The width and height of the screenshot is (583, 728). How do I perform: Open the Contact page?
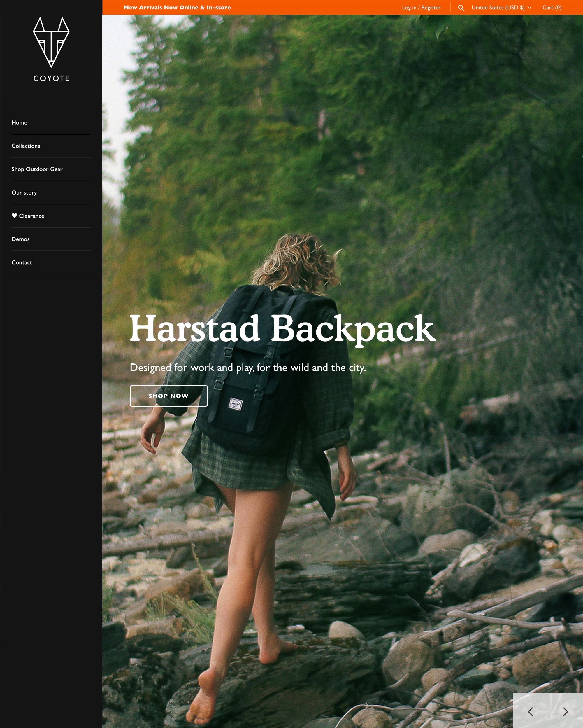point(22,262)
